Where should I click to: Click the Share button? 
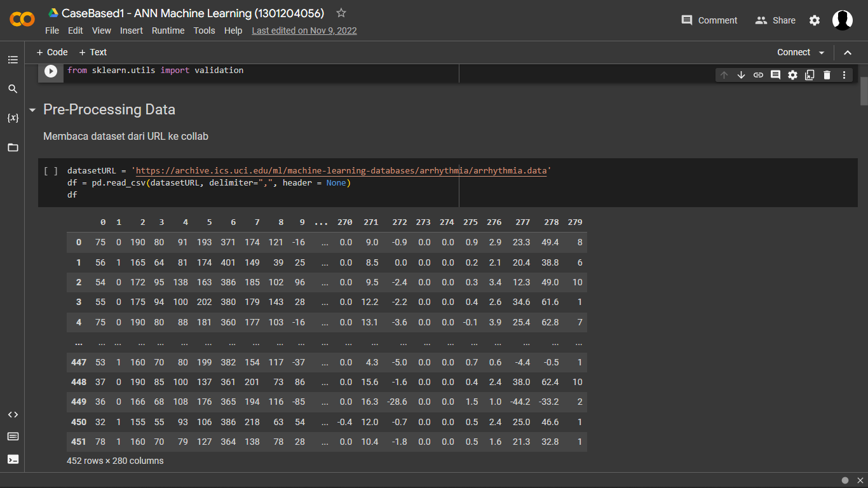pos(775,20)
